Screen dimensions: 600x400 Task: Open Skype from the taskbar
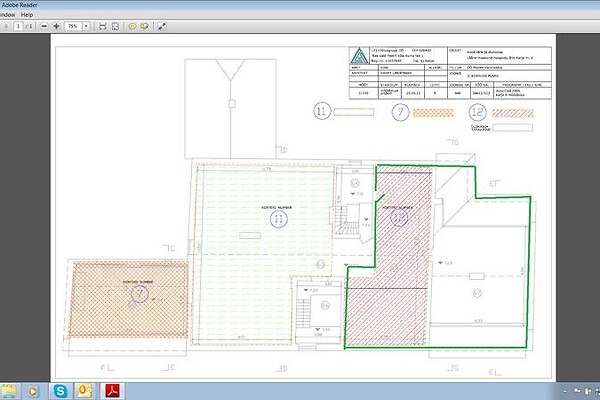pos(60,389)
